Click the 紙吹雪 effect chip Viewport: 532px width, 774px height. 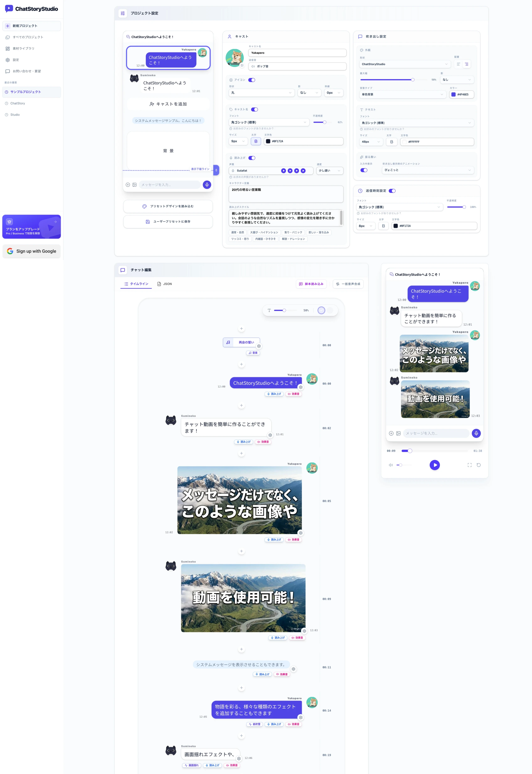pos(255,724)
